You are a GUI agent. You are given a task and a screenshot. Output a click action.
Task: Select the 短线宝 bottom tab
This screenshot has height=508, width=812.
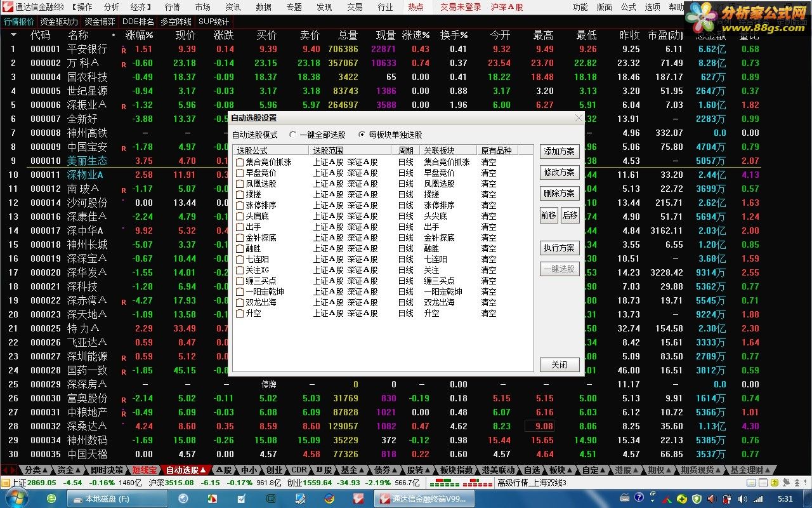(144, 471)
